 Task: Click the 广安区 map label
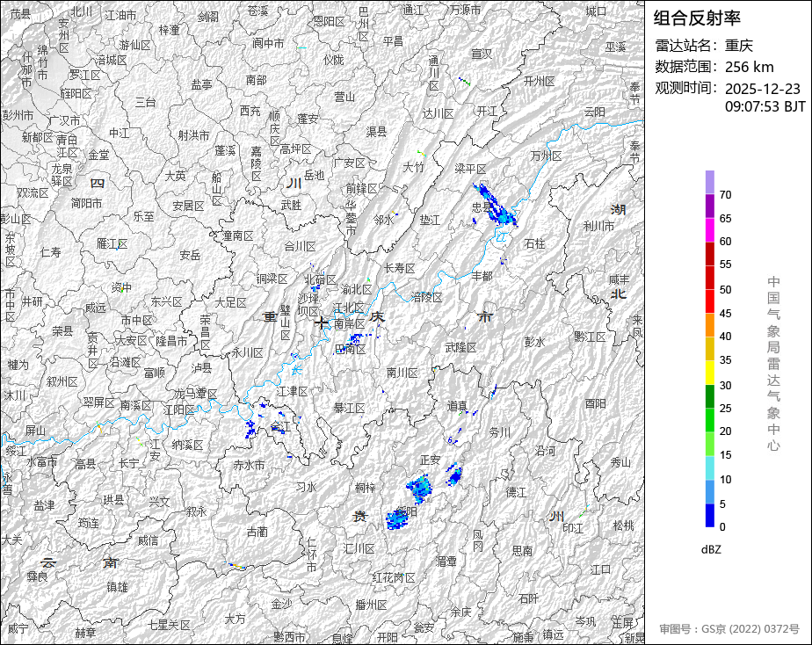(349, 163)
